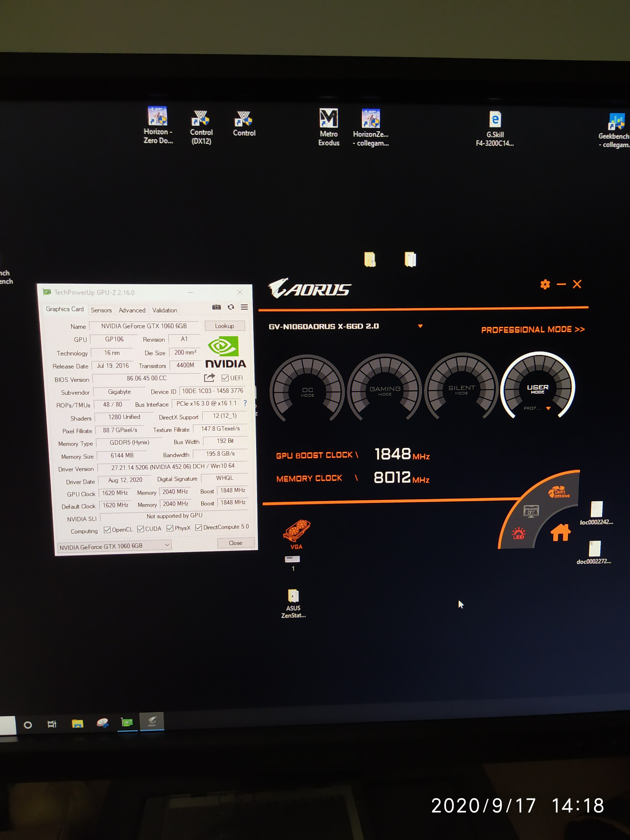The height and width of the screenshot is (840, 630).
Task: Open doc0002242 desktop file
Action: point(597,513)
